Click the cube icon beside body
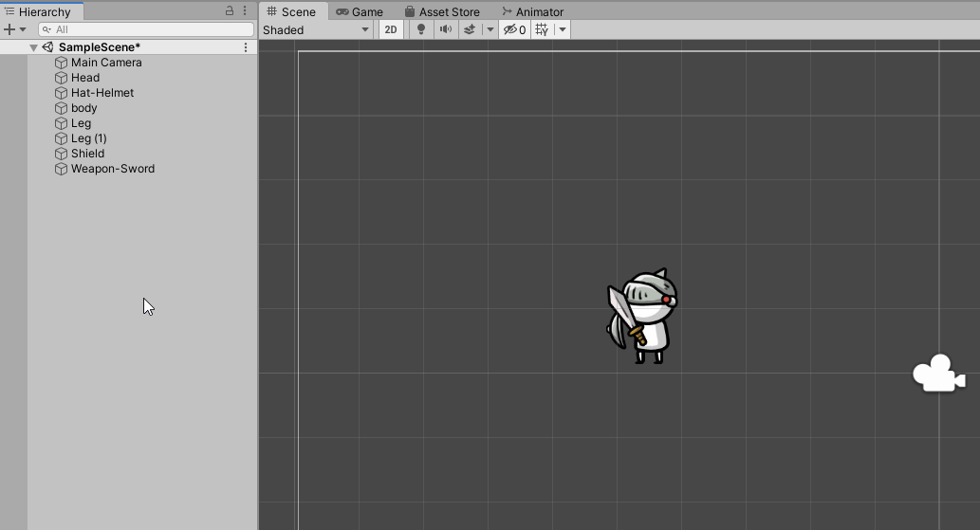The height and width of the screenshot is (530, 980). coord(61,108)
